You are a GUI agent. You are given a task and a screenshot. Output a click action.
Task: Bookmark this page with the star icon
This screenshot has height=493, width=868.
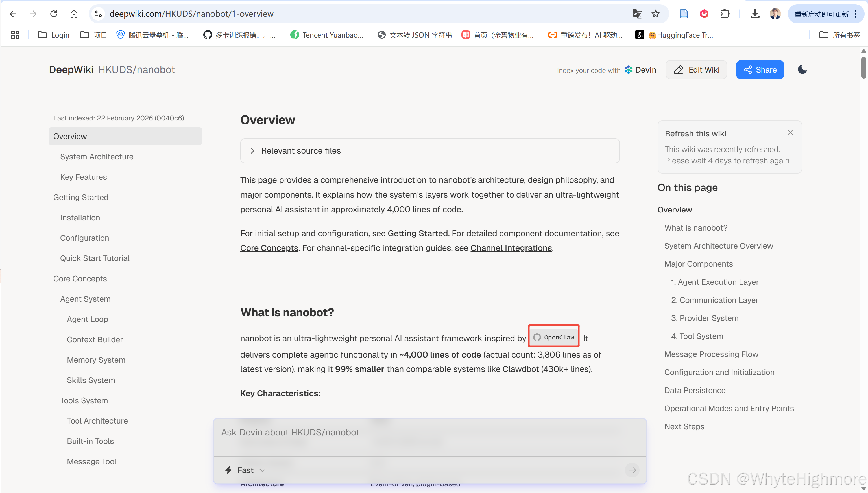(x=656, y=14)
